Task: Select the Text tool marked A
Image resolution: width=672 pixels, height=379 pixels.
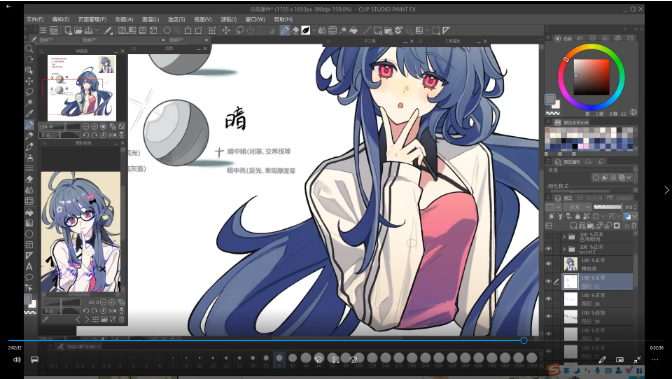Action: click(29, 267)
